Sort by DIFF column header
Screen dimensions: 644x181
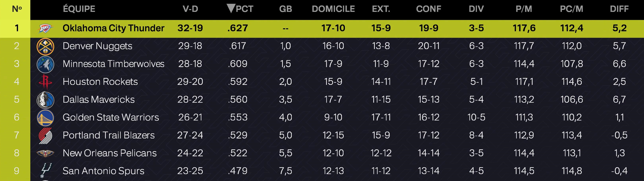tap(619, 9)
